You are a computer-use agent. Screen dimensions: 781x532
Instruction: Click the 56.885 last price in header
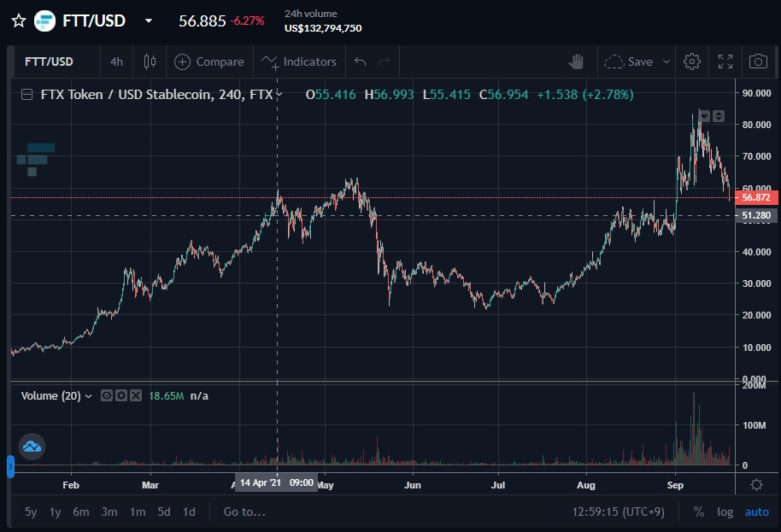(203, 20)
